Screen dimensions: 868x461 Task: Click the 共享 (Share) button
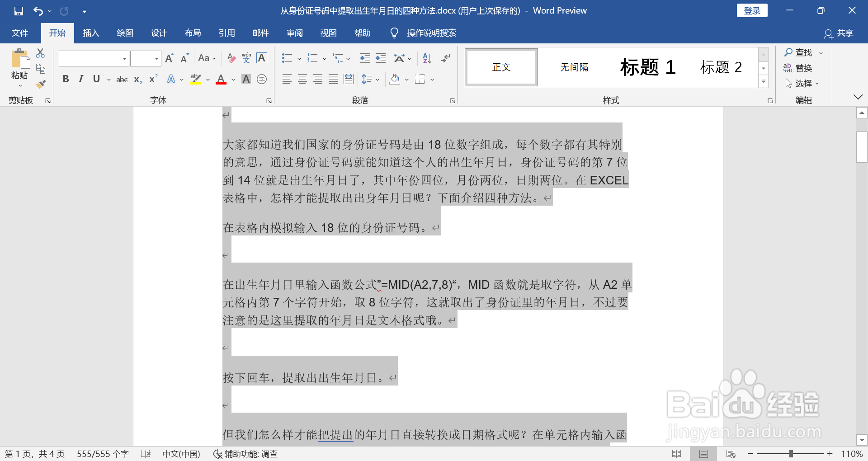coord(839,33)
